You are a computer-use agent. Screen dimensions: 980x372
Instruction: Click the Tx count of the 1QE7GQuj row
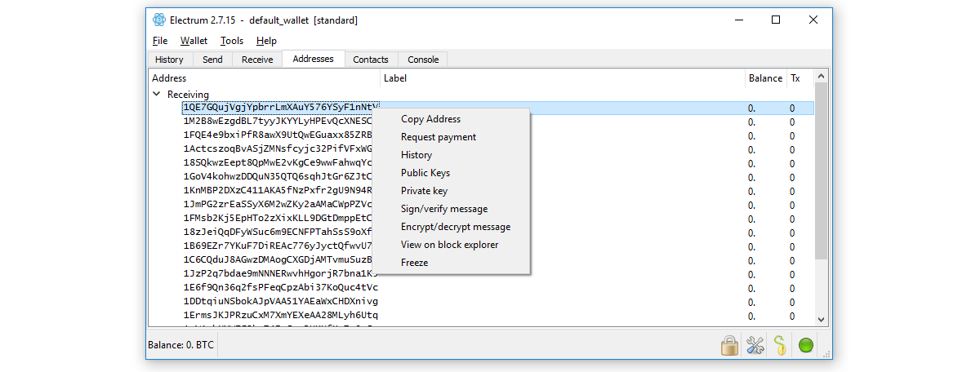pyautogui.click(x=791, y=108)
